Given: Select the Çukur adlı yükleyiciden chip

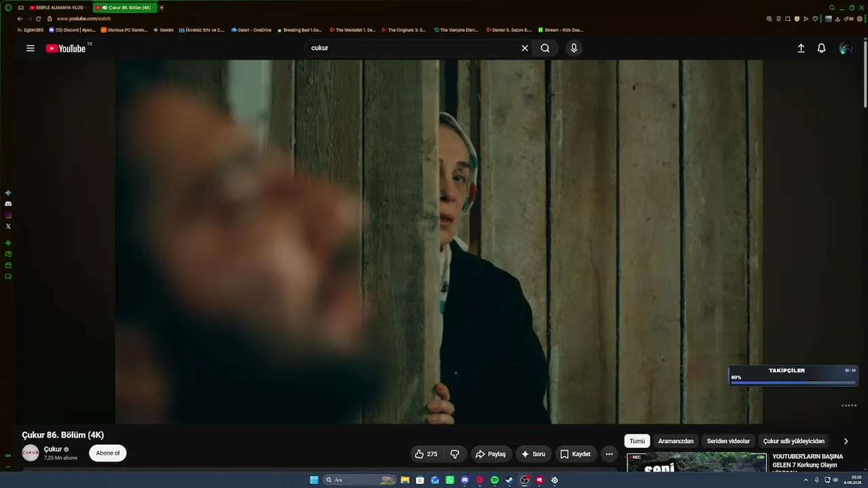Looking at the screenshot, I should [794, 441].
